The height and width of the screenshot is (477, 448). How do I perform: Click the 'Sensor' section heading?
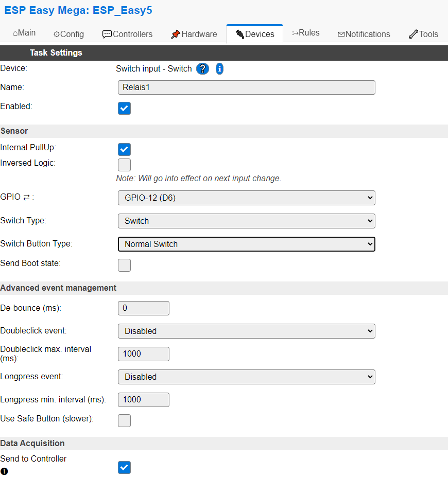click(x=14, y=131)
